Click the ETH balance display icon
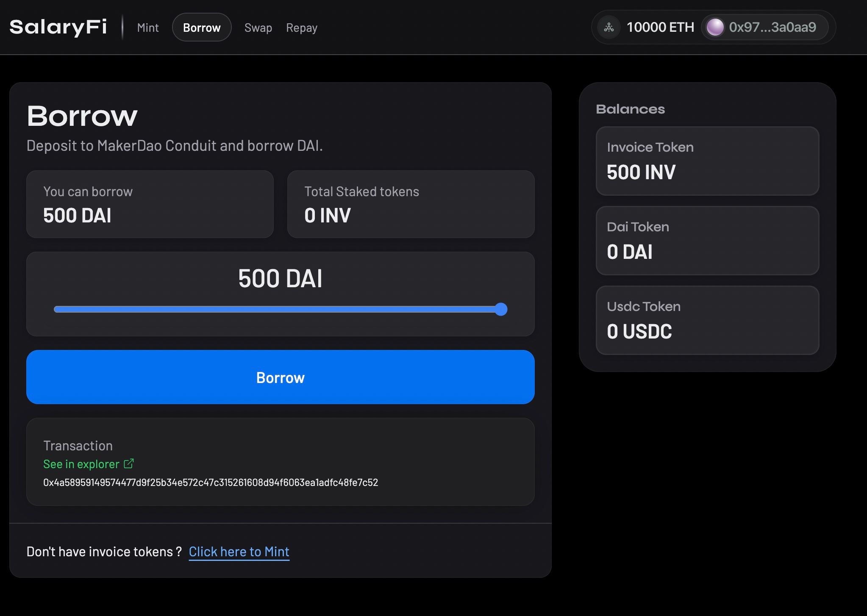Image resolution: width=867 pixels, height=616 pixels. [x=608, y=27]
